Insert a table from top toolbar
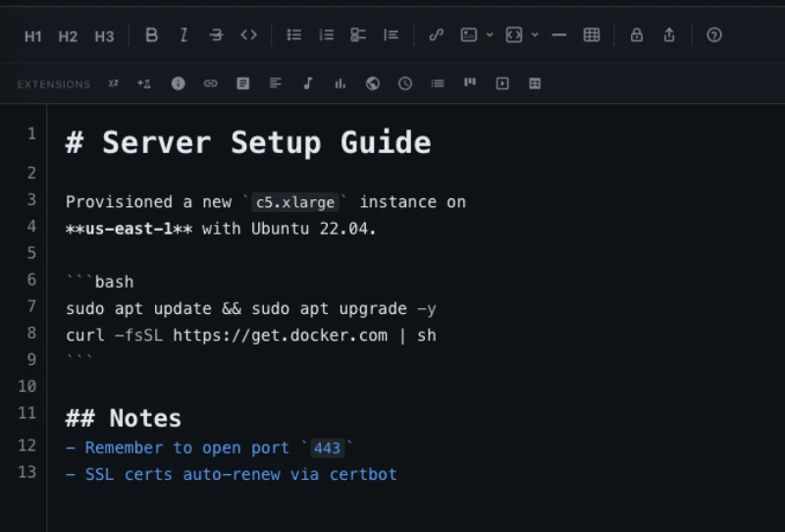The height and width of the screenshot is (532, 785). tap(592, 35)
